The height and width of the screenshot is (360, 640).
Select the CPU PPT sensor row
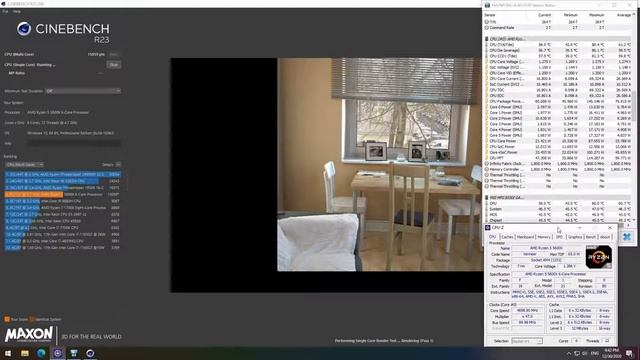click(558, 158)
